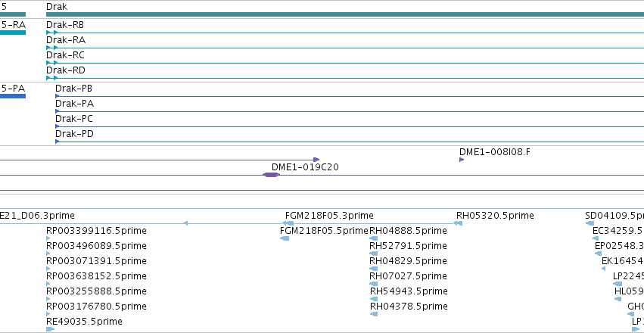Select the Drak gene bar
This screenshot has width=644, height=333.
pyautogui.click(x=345, y=14)
